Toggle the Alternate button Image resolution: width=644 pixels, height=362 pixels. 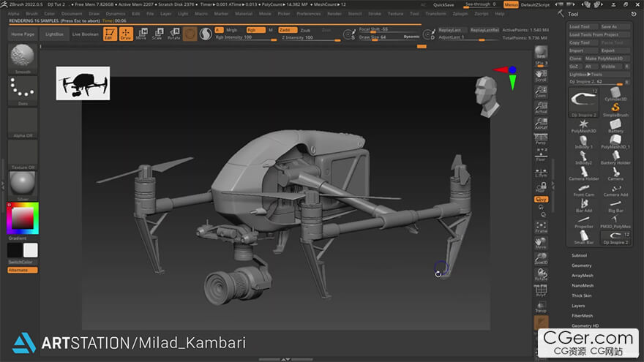(x=23, y=270)
